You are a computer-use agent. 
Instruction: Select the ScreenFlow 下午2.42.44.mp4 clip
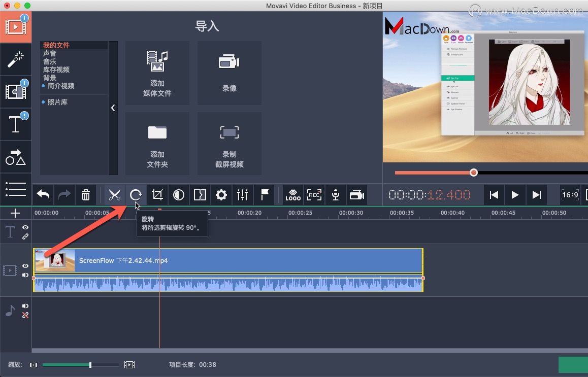(x=228, y=260)
